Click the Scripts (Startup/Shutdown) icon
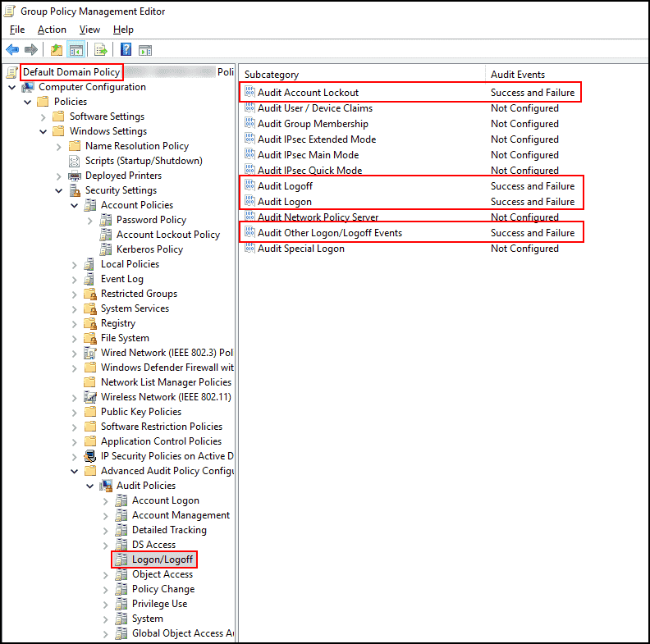The height and width of the screenshot is (644, 650). (74, 162)
